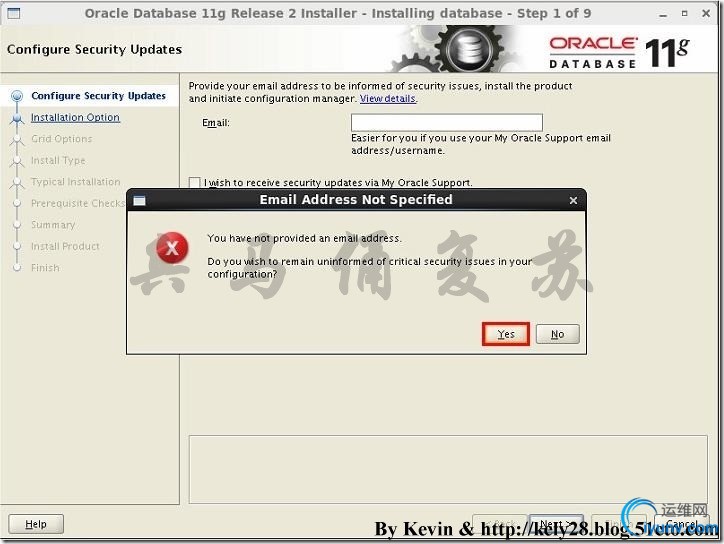Viewport: 724px width, 544px height.
Task: Select Configure Security Updates step
Action: coord(98,96)
